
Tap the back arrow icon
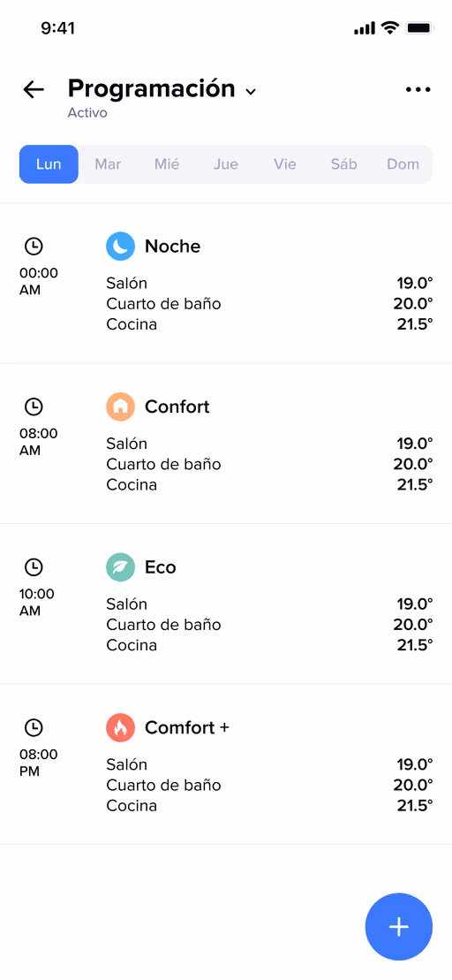click(34, 90)
